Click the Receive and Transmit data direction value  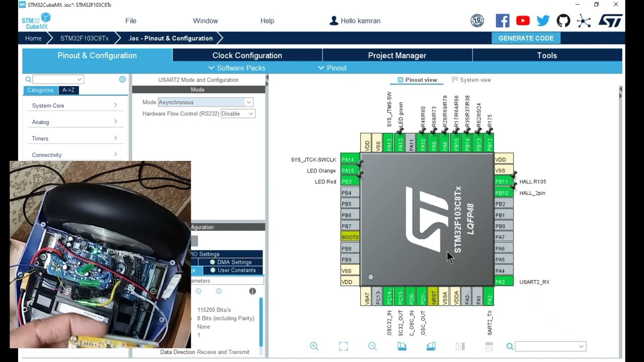pyautogui.click(x=223, y=352)
